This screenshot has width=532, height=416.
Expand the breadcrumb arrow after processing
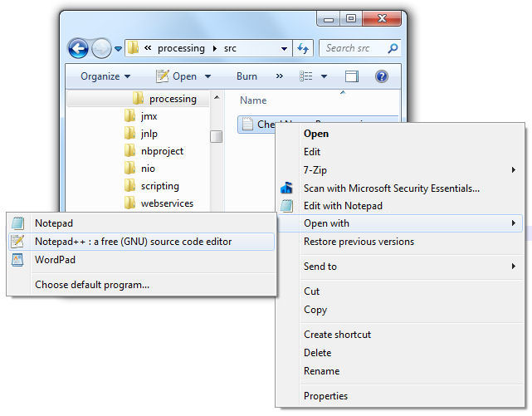(214, 48)
